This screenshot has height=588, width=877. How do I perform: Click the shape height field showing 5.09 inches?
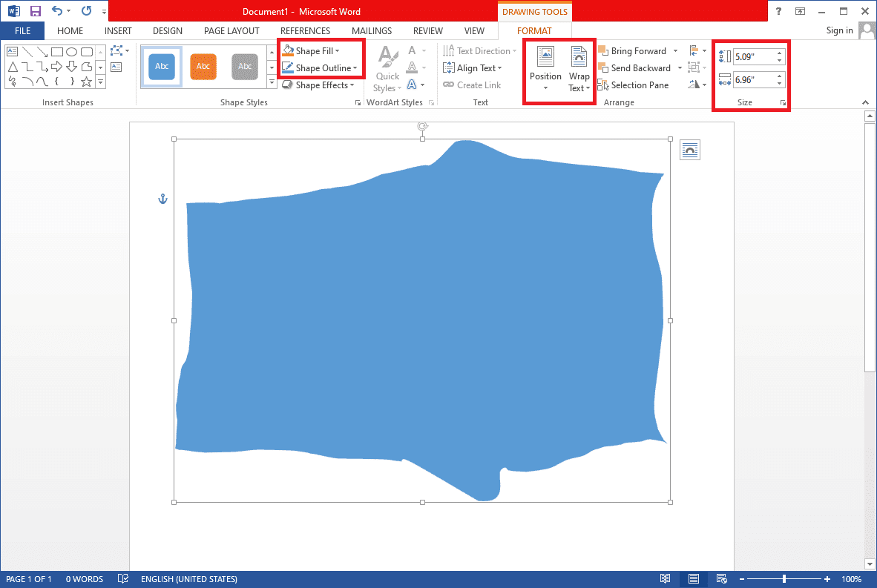pos(755,56)
